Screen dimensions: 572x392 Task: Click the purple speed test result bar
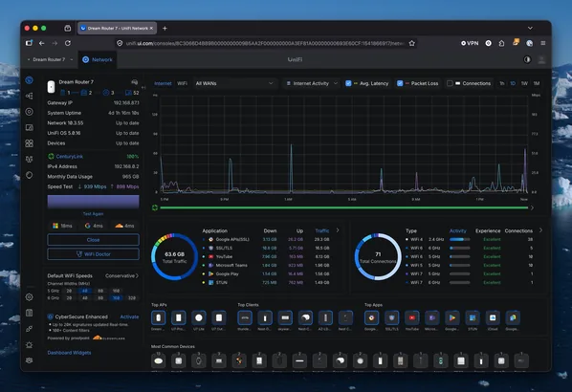93,202
